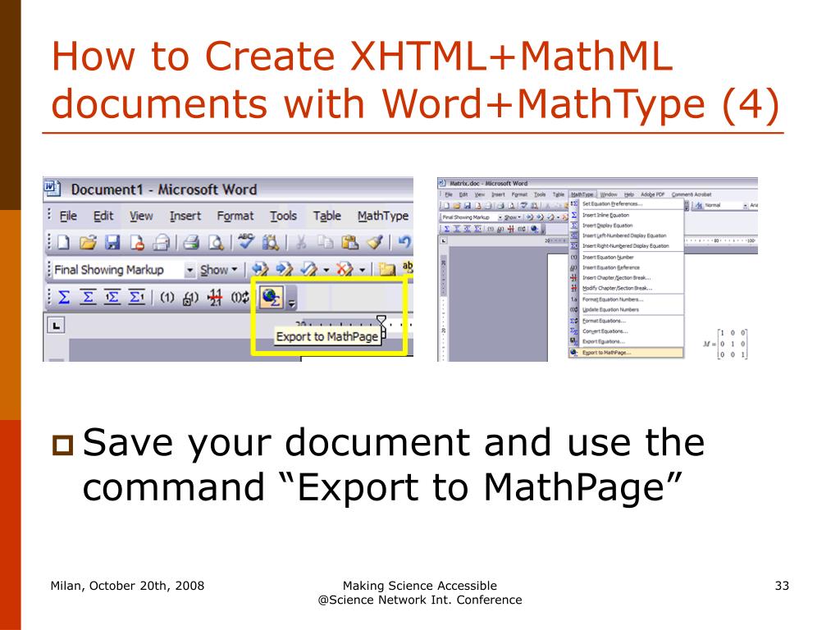Open Normal style dropdown in Matrix.doc window
Viewport: 840px width, 630px height.
(745, 206)
